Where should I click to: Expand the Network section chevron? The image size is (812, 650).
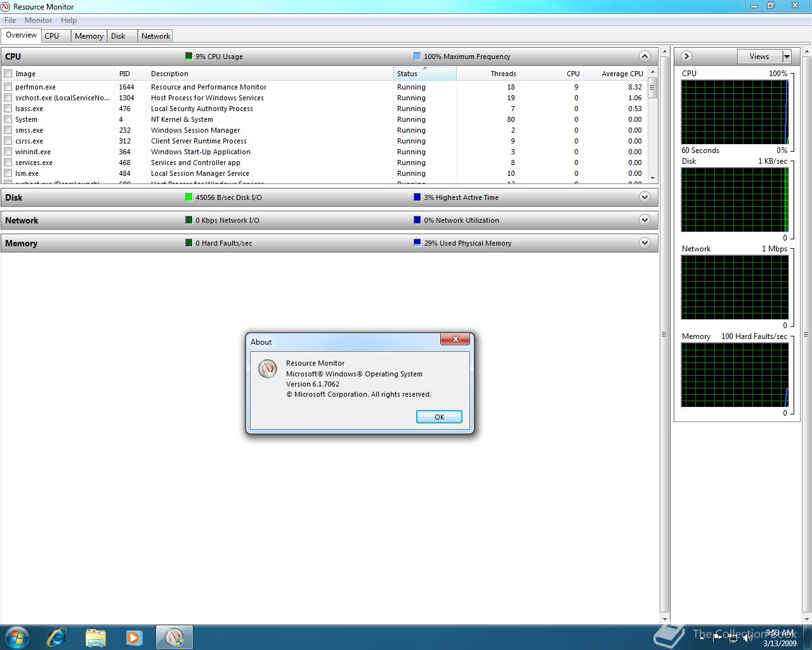pos(645,220)
